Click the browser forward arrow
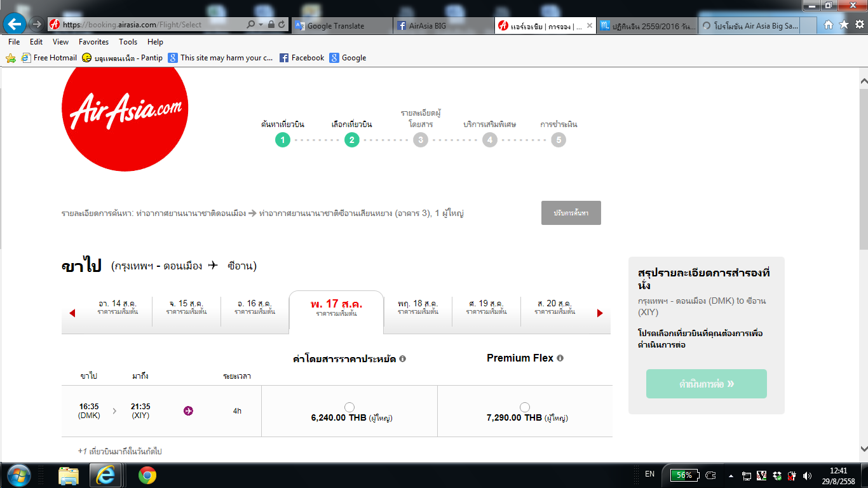Viewport: 868px width, 488px height. (x=37, y=25)
